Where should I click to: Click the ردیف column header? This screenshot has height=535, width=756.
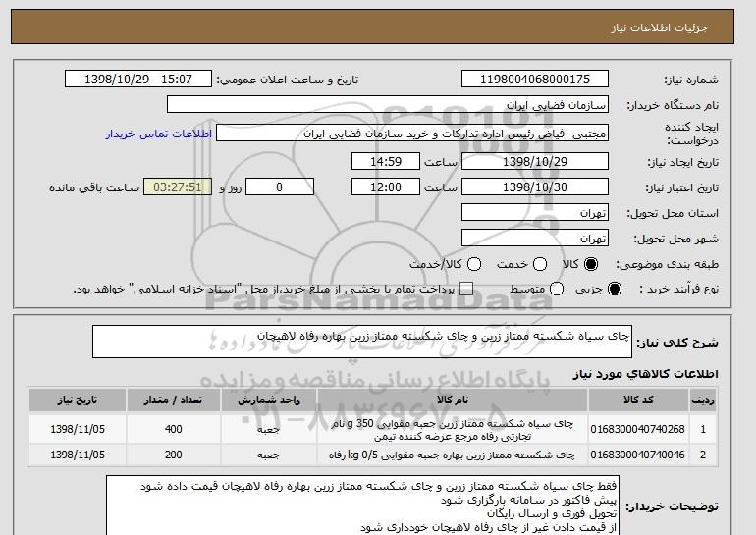coord(703,401)
